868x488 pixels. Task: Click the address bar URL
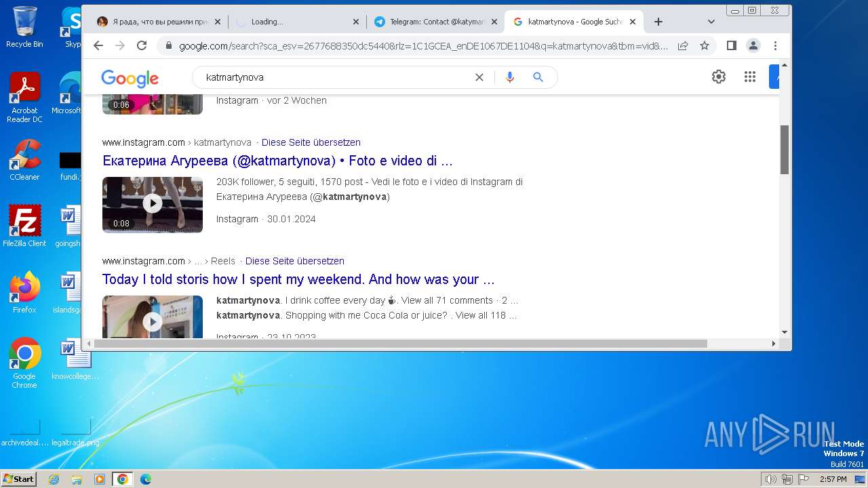tap(423, 46)
